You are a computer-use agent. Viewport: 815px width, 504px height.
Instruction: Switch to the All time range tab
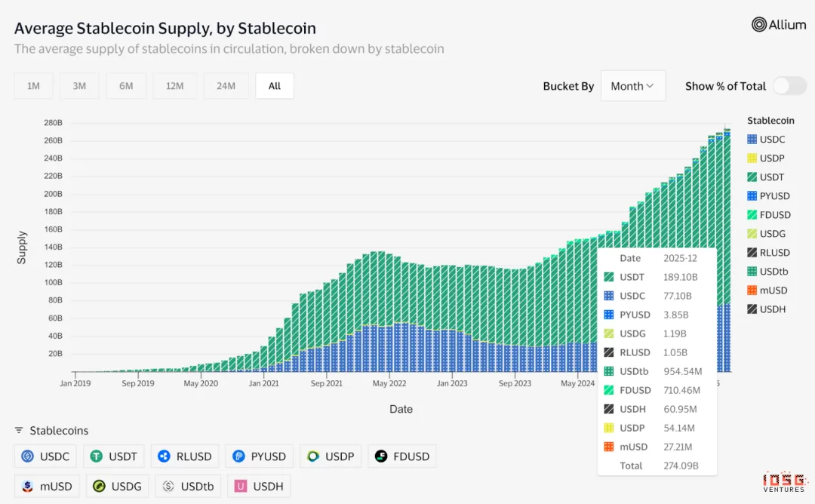click(275, 86)
